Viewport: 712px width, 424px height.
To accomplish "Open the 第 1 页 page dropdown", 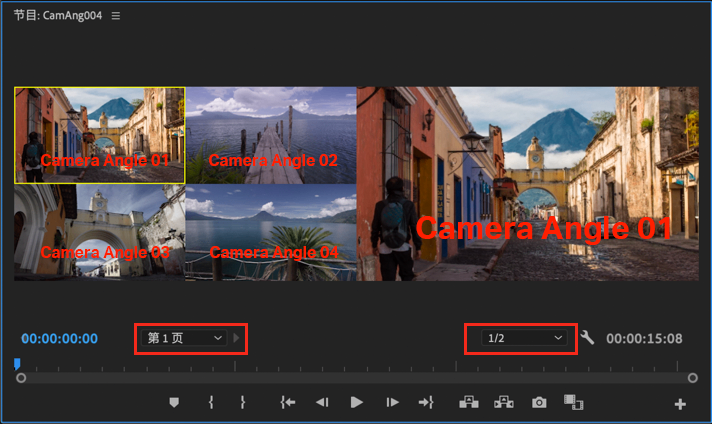I will pyautogui.click(x=184, y=338).
